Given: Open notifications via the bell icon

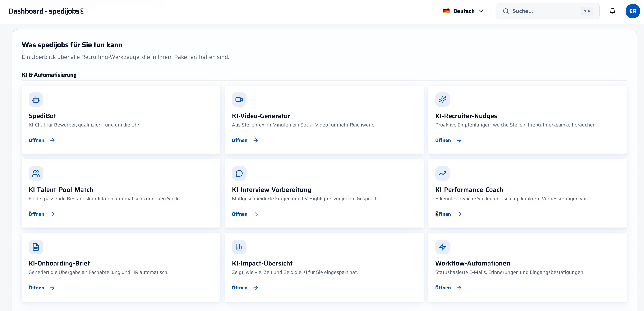Looking at the screenshot, I should (x=612, y=11).
